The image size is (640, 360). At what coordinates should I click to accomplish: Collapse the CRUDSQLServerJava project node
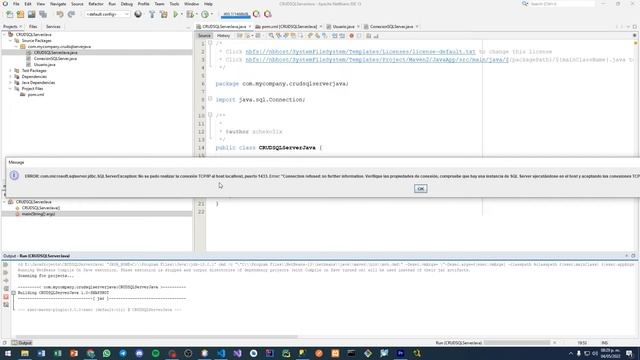[x=4, y=35]
